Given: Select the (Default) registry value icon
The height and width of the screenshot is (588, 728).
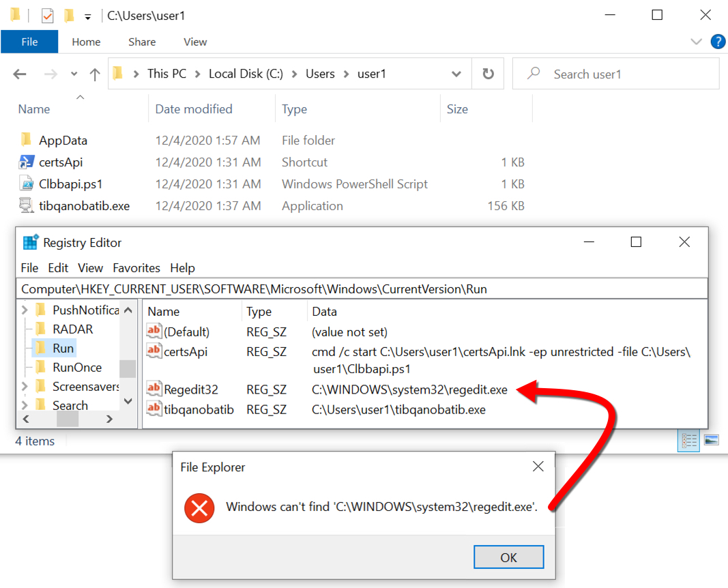Looking at the screenshot, I should 154,331.
